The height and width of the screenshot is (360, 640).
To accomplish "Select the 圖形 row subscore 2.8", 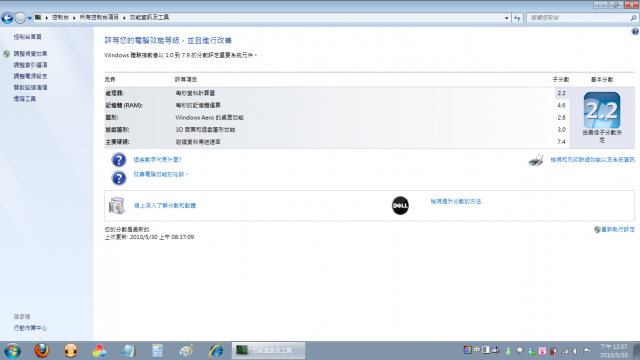I will (561, 118).
